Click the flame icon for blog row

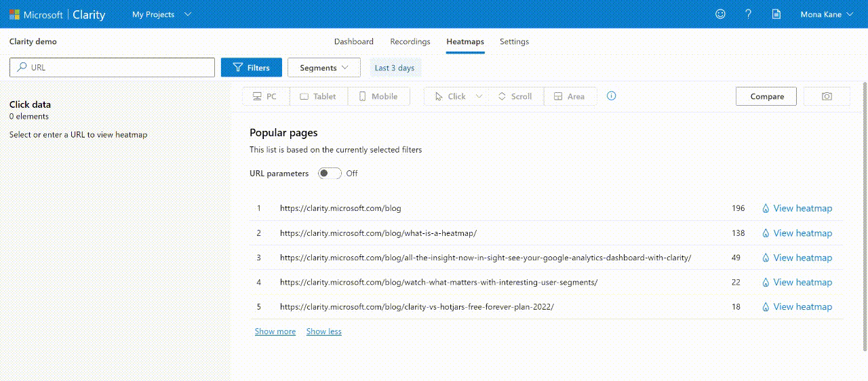pos(766,209)
